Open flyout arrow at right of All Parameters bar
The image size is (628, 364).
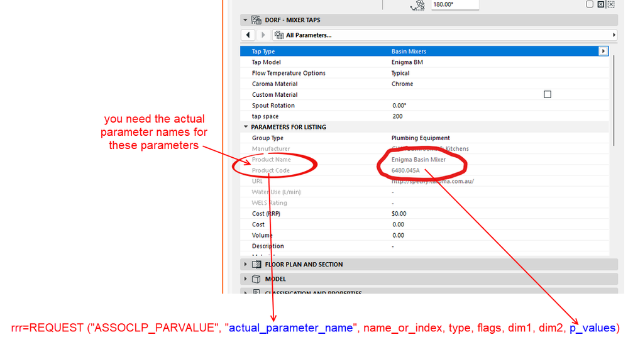[614, 35]
